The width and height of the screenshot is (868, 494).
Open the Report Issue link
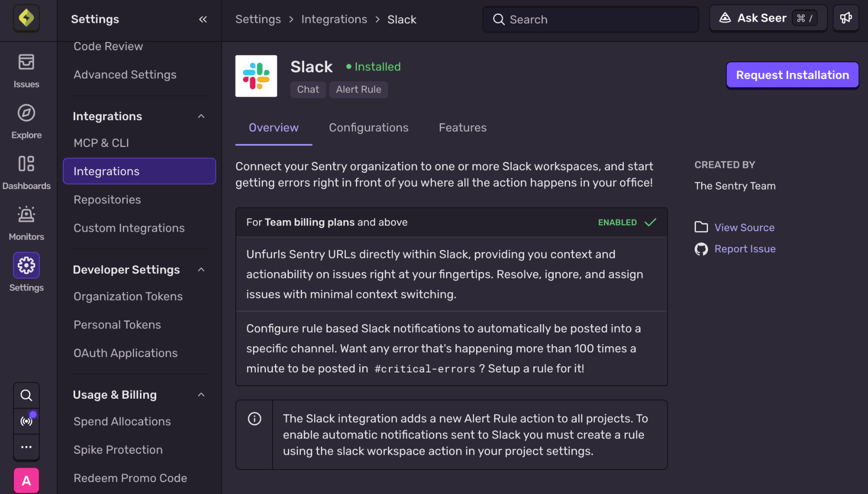pyautogui.click(x=745, y=249)
